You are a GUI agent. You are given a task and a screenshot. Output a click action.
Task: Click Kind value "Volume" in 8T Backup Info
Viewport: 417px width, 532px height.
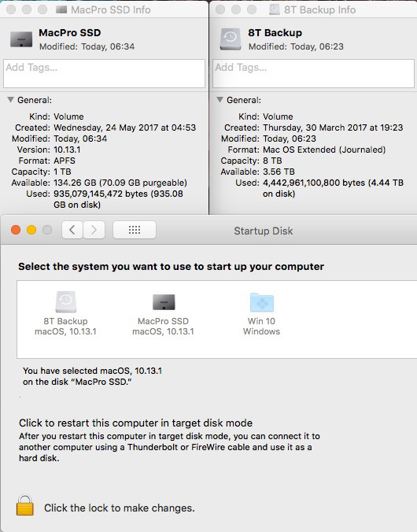point(278,116)
